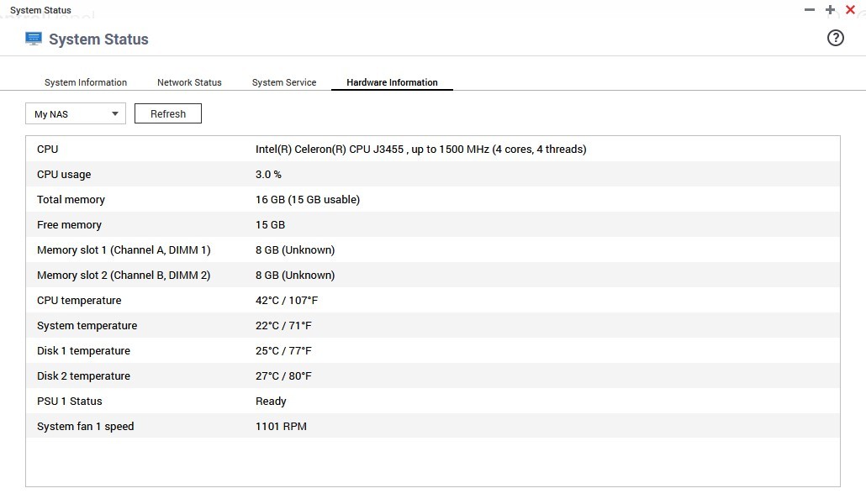Select the Hardware Information tab
The image size is (866, 504).
point(392,82)
